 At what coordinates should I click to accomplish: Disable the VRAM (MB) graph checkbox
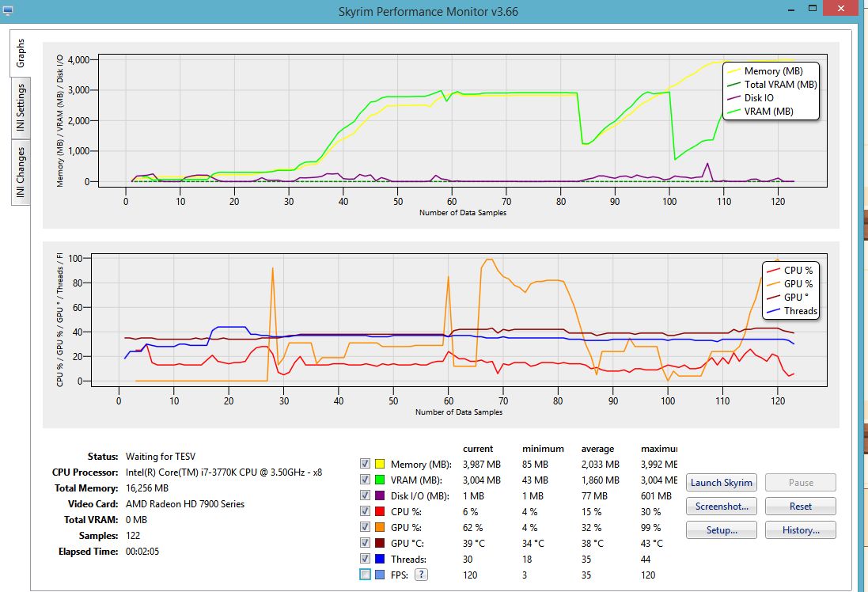[x=365, y=480]
